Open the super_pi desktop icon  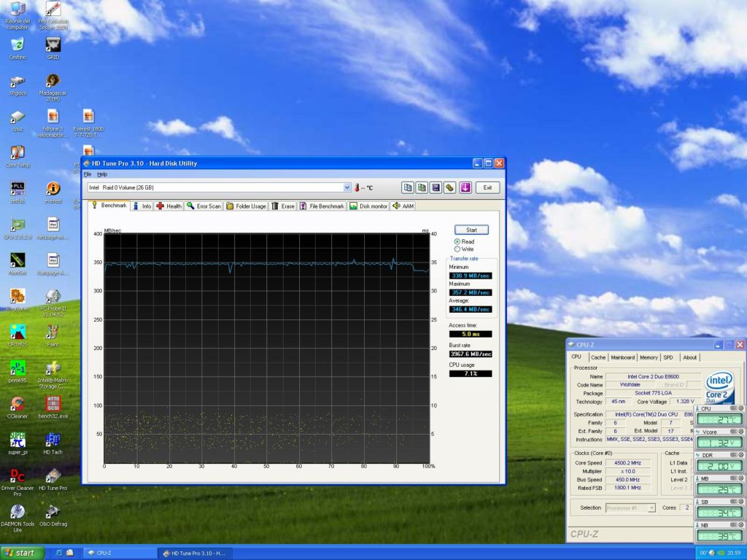click(18, 443)
